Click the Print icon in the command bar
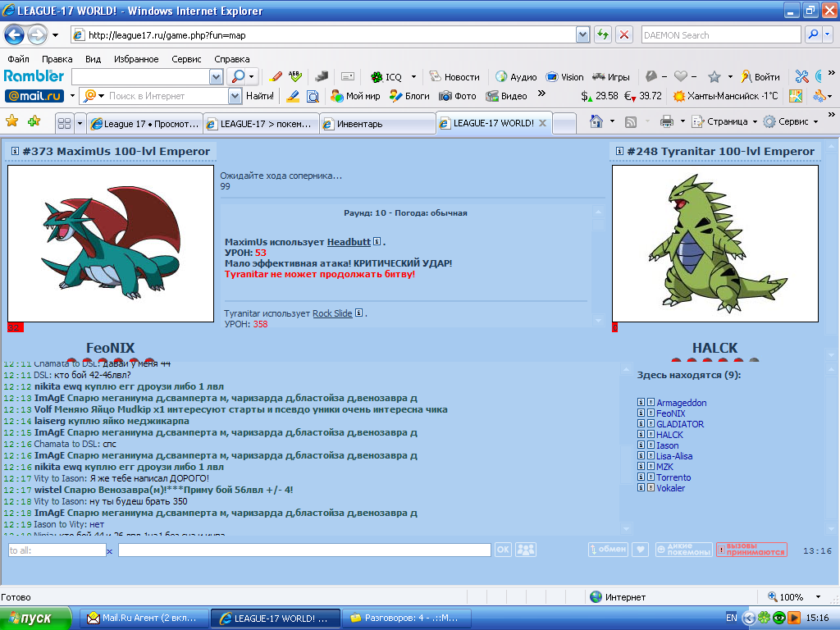The height and width of the screenshot is (630, 840). 666,121
